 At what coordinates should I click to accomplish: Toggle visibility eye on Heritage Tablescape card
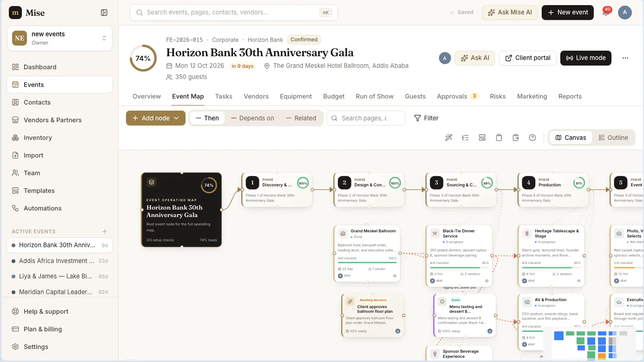[579, 281]
